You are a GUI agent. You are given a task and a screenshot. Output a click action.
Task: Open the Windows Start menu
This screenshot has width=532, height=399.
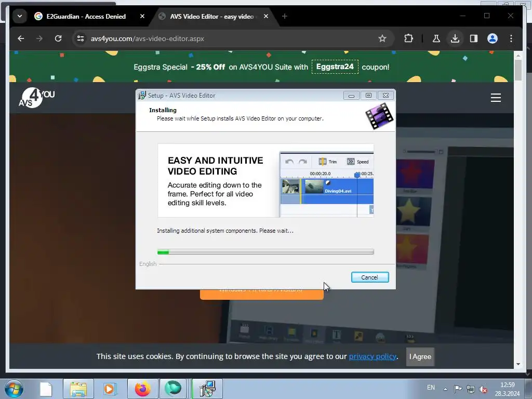pos(14,389)
